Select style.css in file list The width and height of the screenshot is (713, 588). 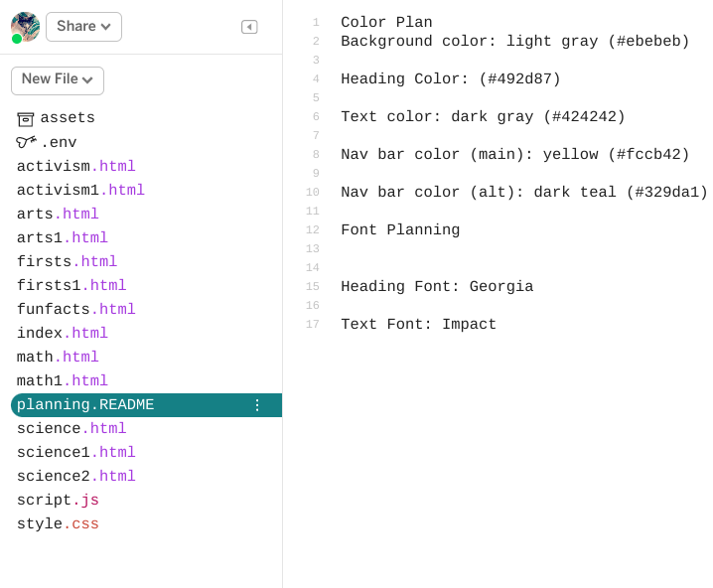[58, 523]
